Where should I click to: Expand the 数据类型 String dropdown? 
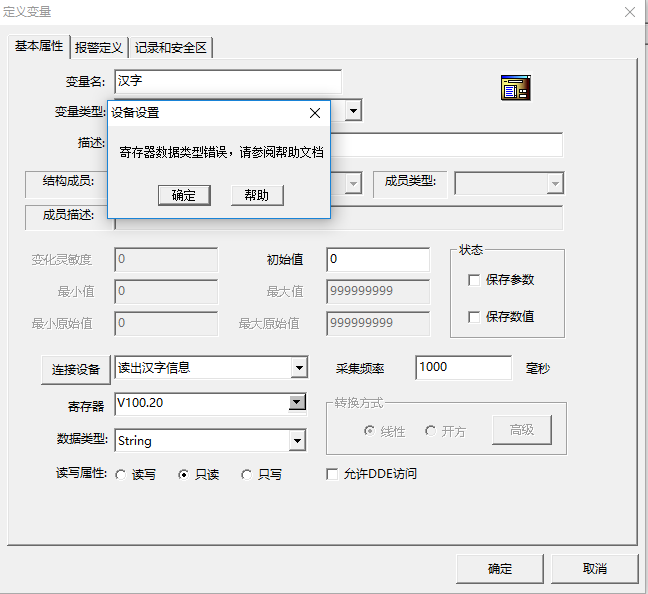tap(297, 440)
